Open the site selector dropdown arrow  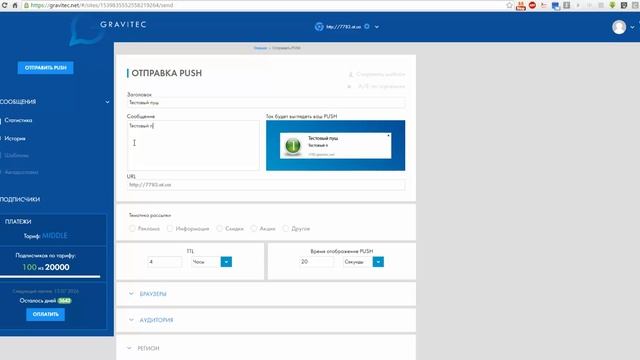(377, 27)
